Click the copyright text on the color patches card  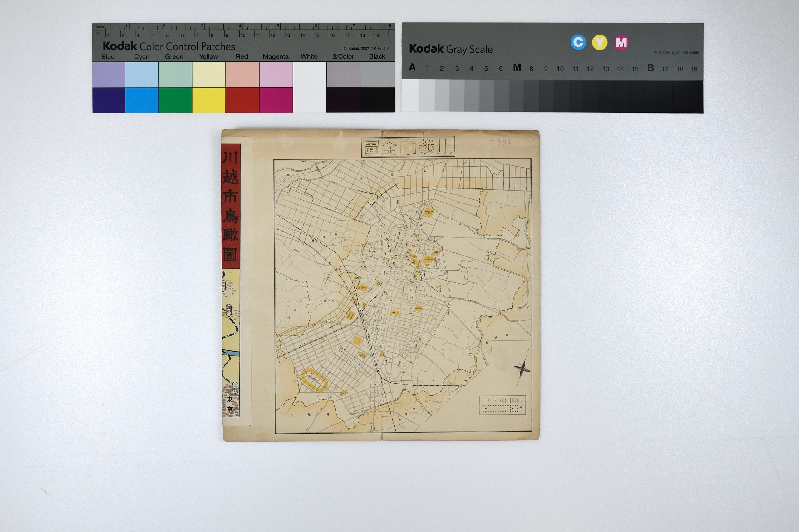pyautogui.click(x=366, y=48)
